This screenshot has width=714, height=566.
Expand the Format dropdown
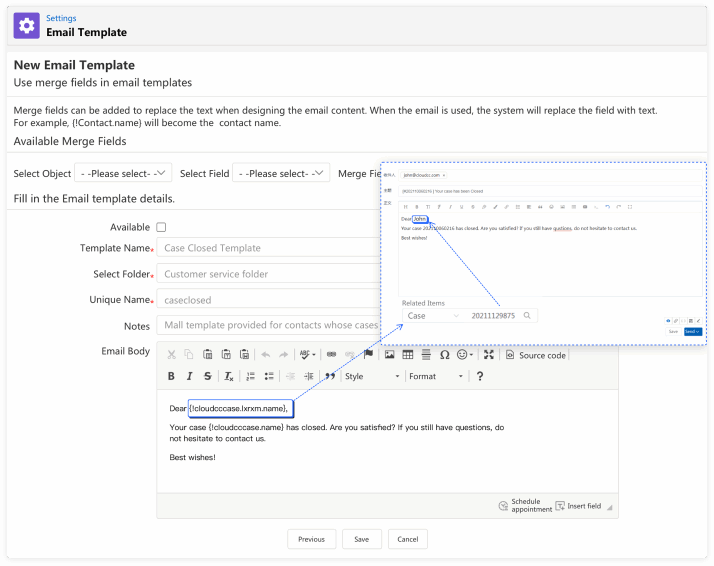pyautogui.click(x=436, y=376)
